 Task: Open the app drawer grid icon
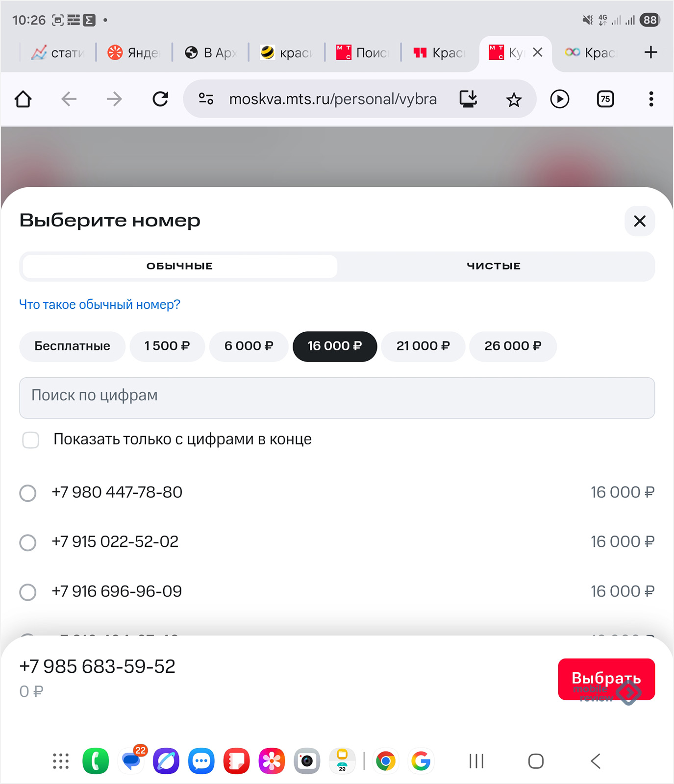point(61,761)
